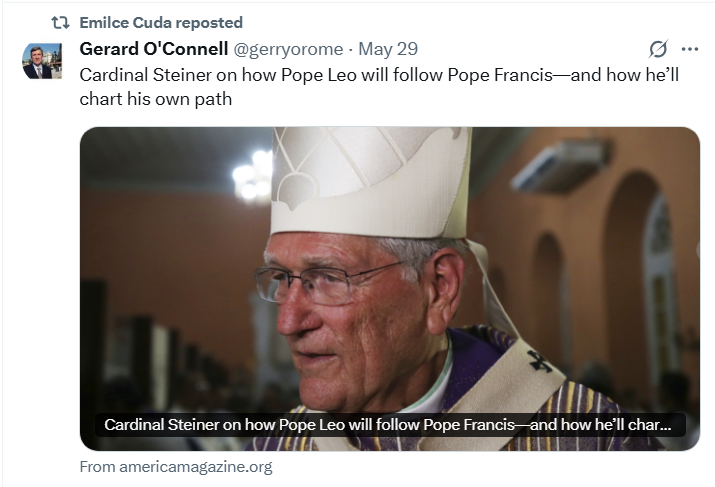Open the Grok explain-post icon
Screen dimensions: 715x487
coord(658,49)
